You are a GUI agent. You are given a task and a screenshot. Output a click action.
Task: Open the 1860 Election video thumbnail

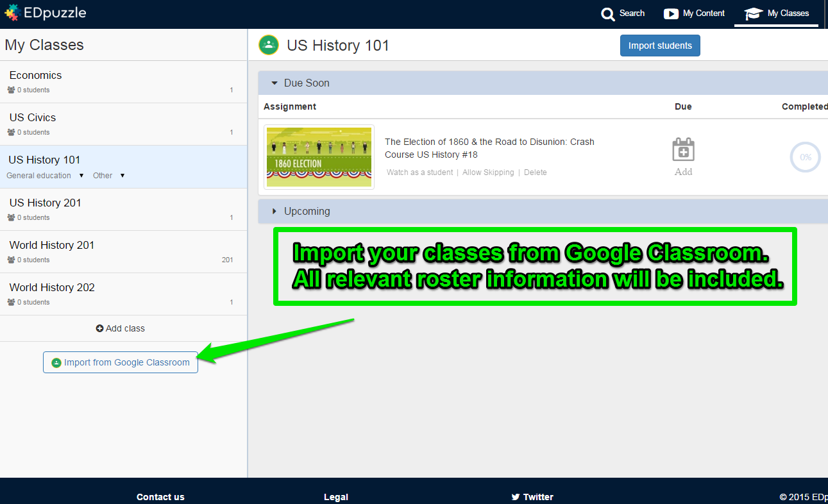click(319, 157)
